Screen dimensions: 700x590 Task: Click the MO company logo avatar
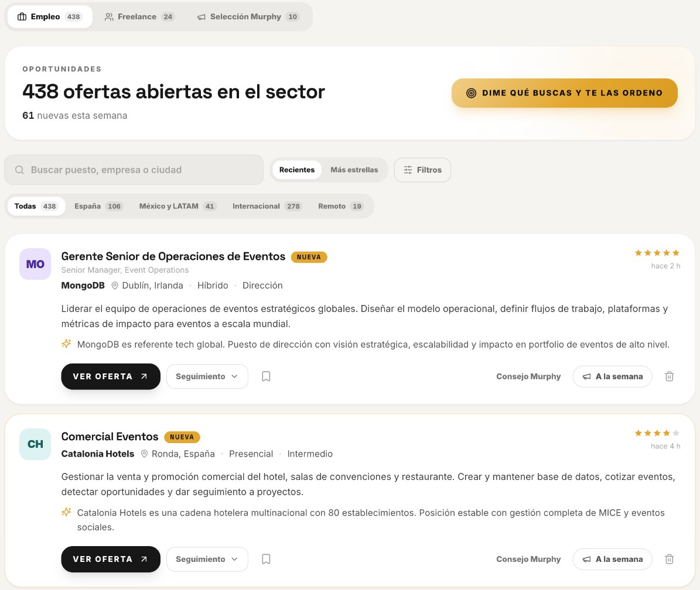tap(35, 264)
